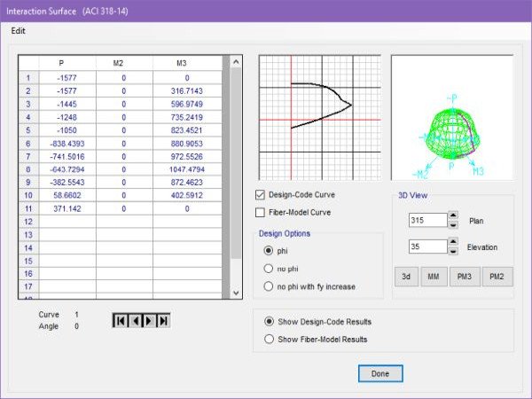Show the PM2 view
Image resolution: width=532 pixels, height=399 pixels.
497,277
